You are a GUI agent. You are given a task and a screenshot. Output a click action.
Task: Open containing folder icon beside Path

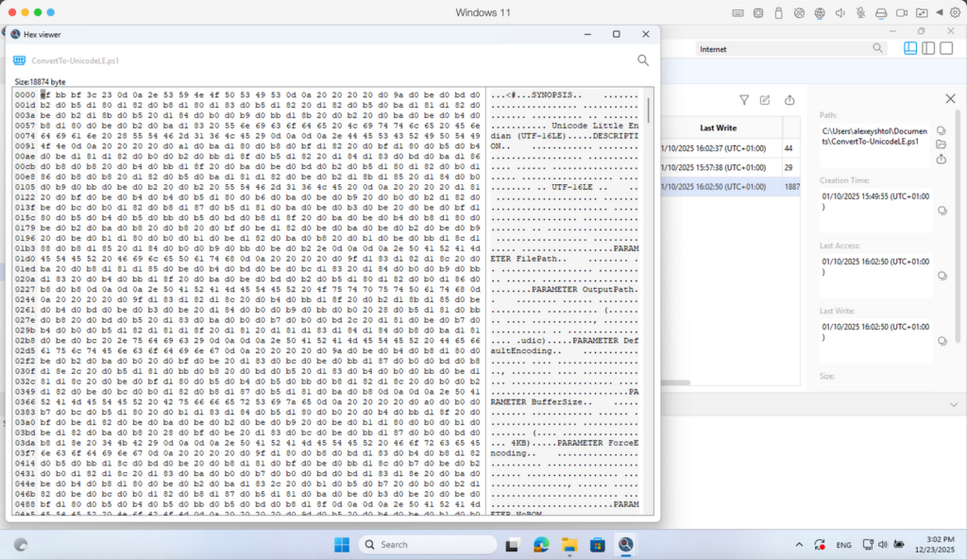click(x=941, y=144)
